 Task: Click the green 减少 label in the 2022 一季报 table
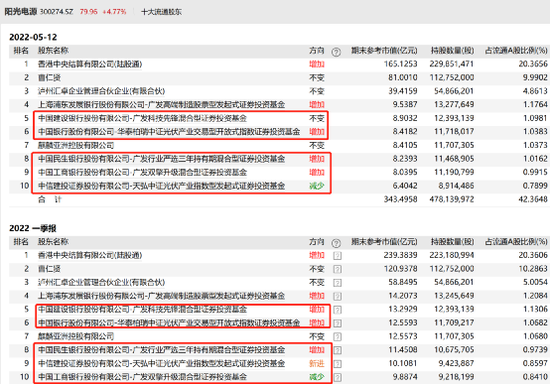(x=316, y=377)
